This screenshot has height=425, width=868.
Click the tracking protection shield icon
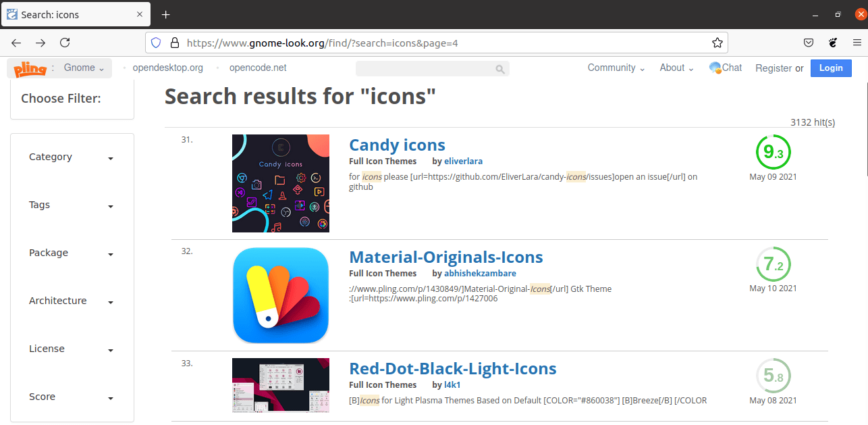pyautogui.click(x=156, y=43)
